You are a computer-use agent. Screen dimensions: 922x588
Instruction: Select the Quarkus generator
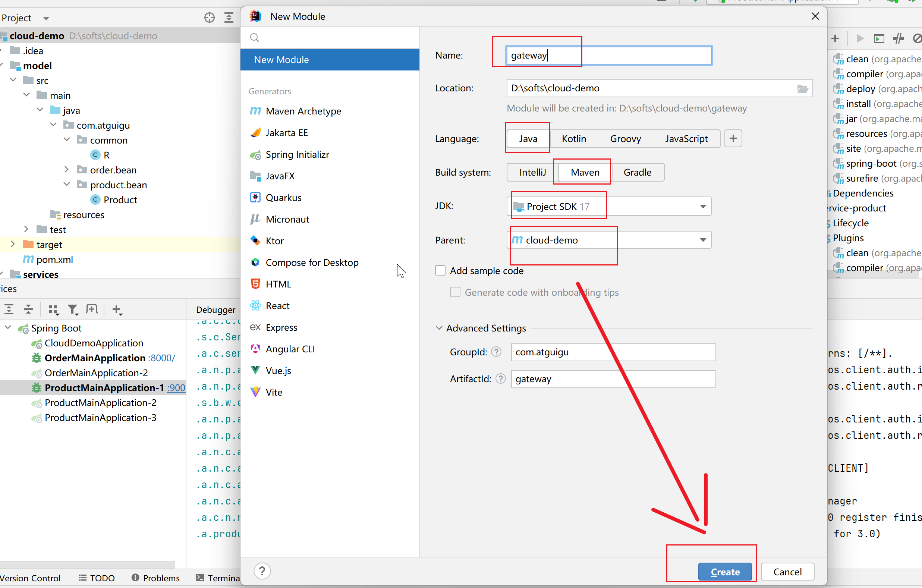point(283,198)
